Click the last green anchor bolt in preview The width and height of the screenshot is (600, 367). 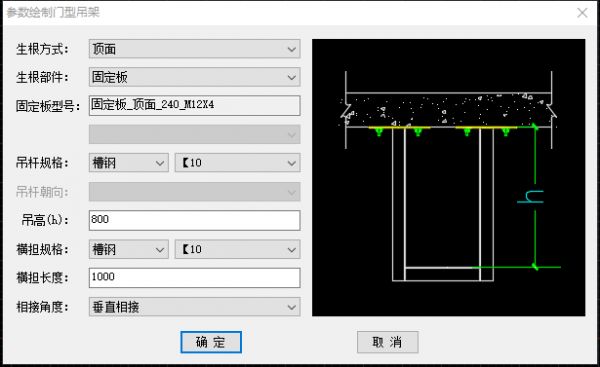pos(506,132)
